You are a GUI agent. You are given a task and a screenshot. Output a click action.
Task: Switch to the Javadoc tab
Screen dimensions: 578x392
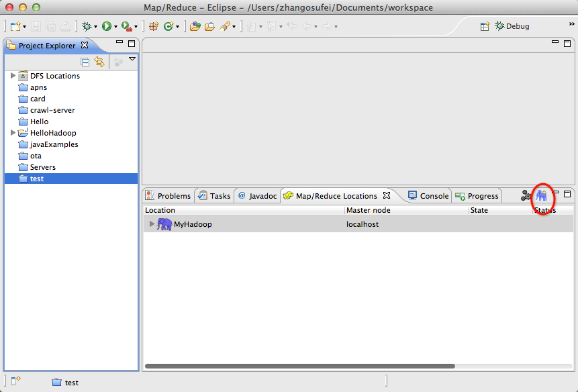coord(257,195)
